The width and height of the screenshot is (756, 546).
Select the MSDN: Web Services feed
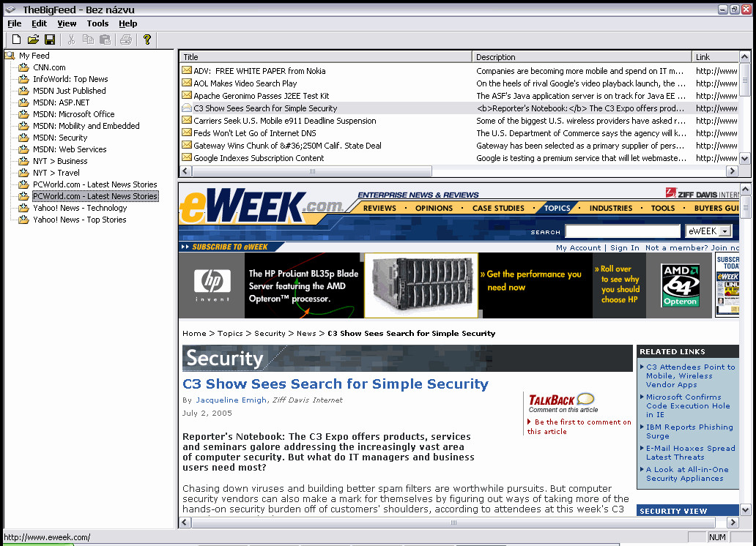click(x=70, y=149)
